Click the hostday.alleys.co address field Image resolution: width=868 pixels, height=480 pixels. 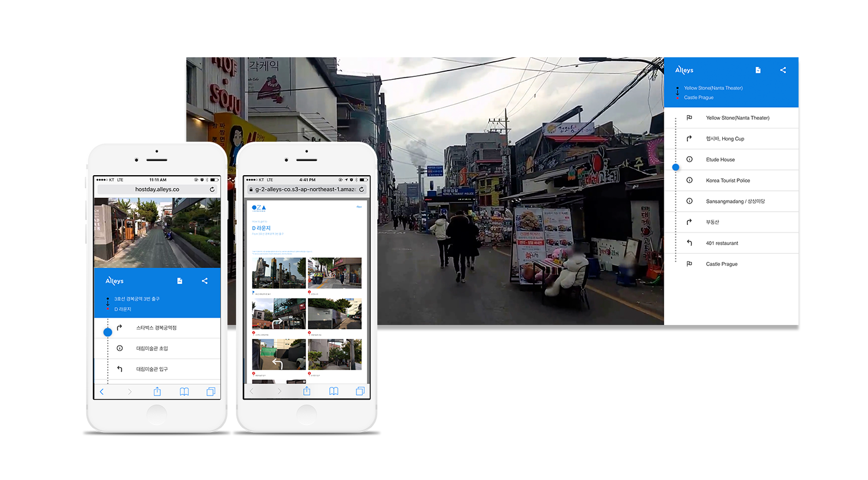tap(157, 189)
